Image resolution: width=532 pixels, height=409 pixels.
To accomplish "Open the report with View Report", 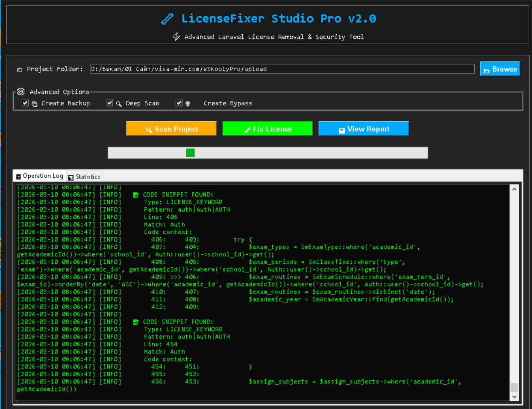I will pyautogui.click(x=364, y=129).
